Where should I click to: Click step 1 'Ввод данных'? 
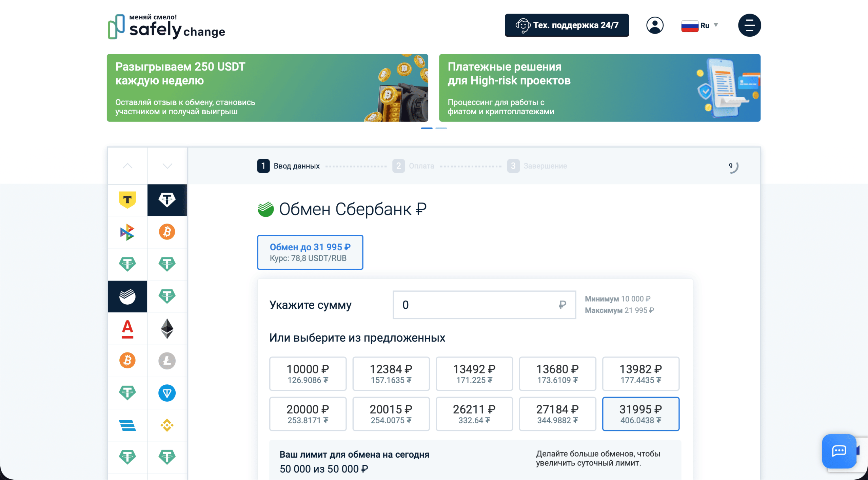tap(288, 166)
